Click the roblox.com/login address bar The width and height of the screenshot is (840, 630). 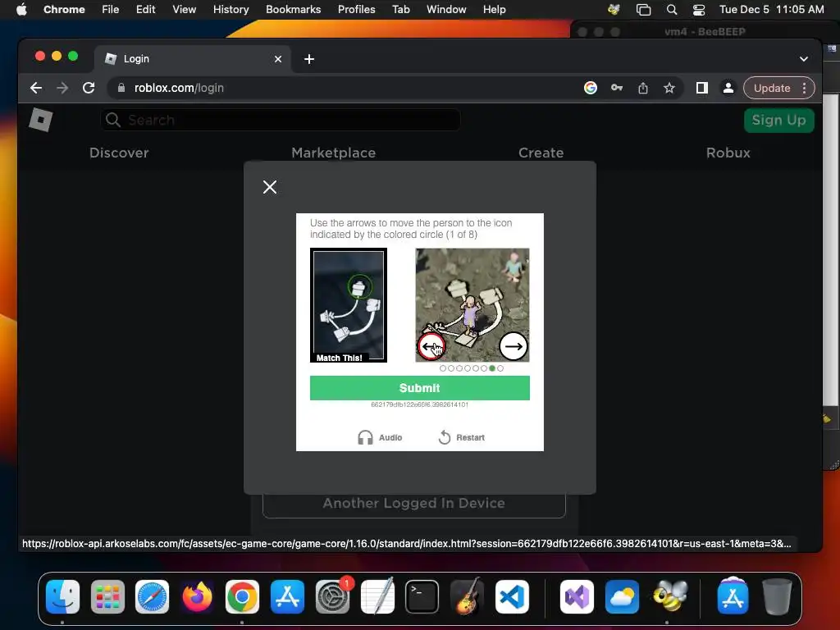(343, 88)
